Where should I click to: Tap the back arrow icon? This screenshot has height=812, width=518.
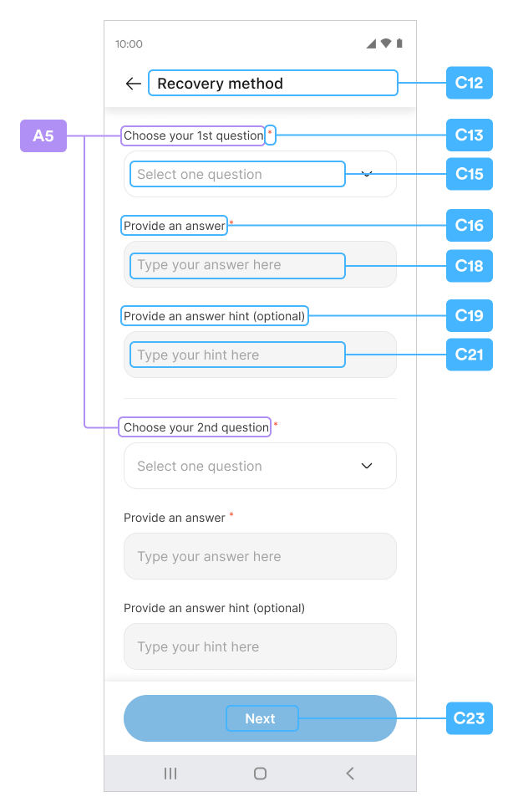[x=133, y=84]
